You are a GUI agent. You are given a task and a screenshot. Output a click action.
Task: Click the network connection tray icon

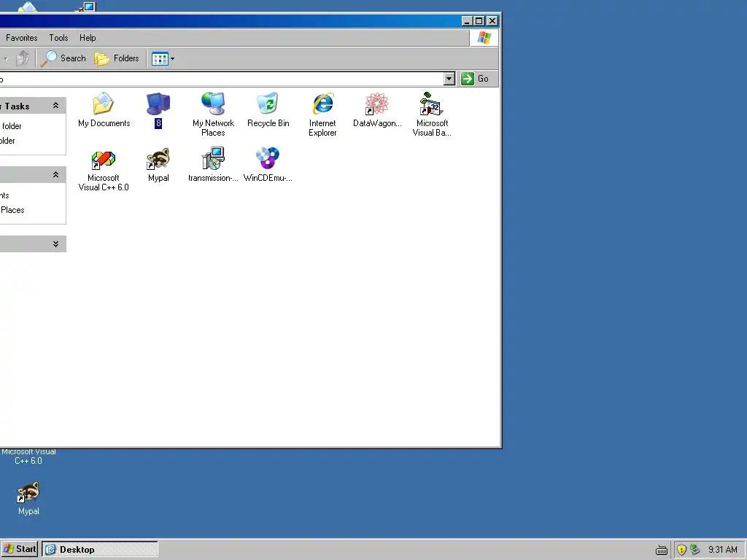point(695,550)
